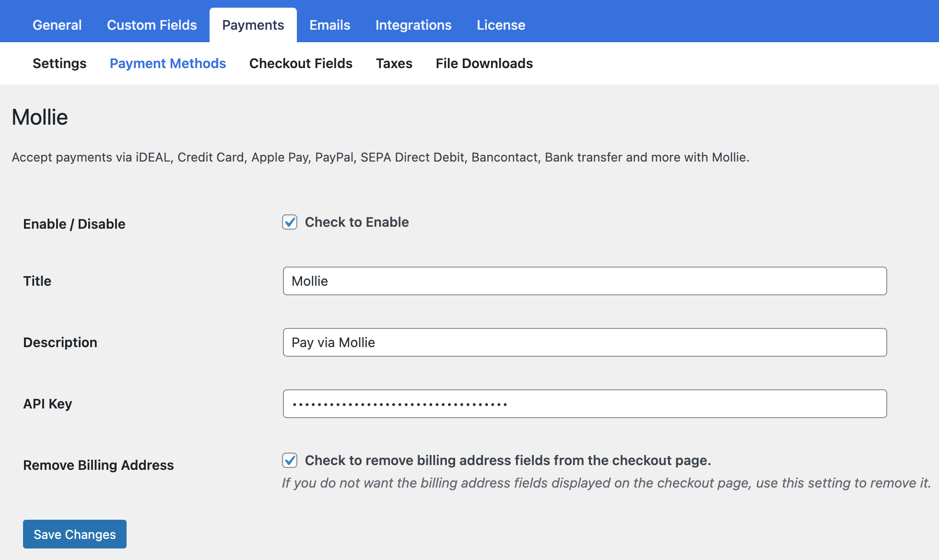The width and height of the screenshot is (939, 560).
Task: Uncheck remove billing address fields checkbox
Action: [290, 460]
